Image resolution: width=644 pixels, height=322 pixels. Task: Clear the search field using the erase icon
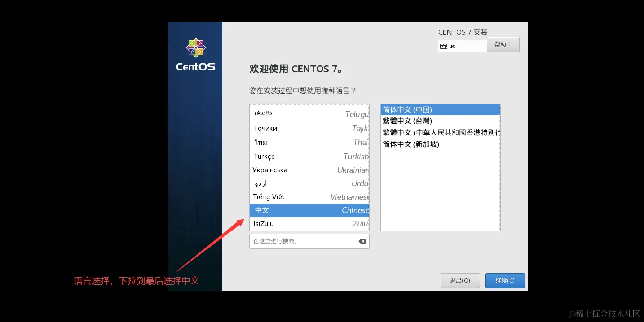(x=362, y=241)
